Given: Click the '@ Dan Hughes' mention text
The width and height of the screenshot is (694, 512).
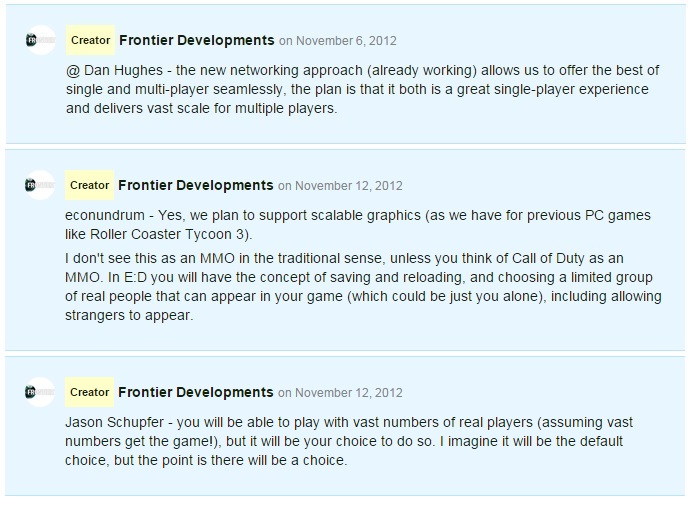Looking at the screenshot, I should click(115, 70).
